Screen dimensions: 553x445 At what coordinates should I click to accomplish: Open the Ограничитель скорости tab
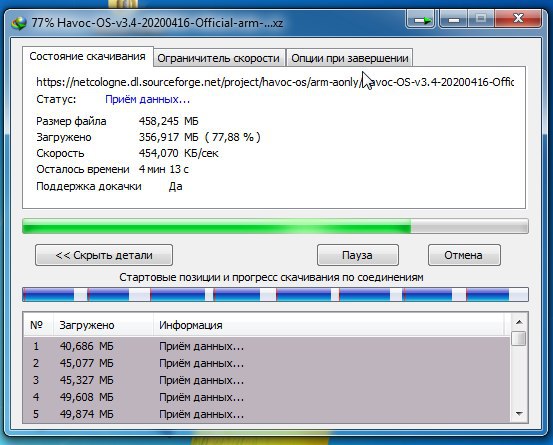[219, 58]
